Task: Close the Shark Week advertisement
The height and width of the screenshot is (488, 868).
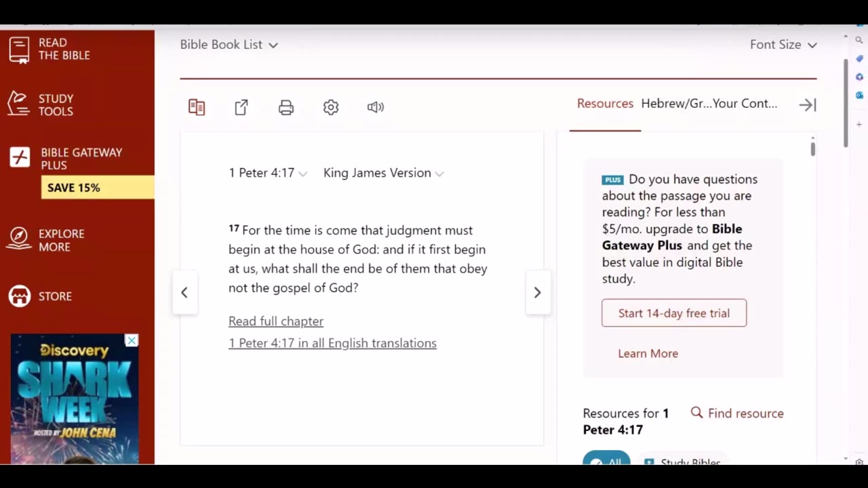Action: (x=132, y=340)
